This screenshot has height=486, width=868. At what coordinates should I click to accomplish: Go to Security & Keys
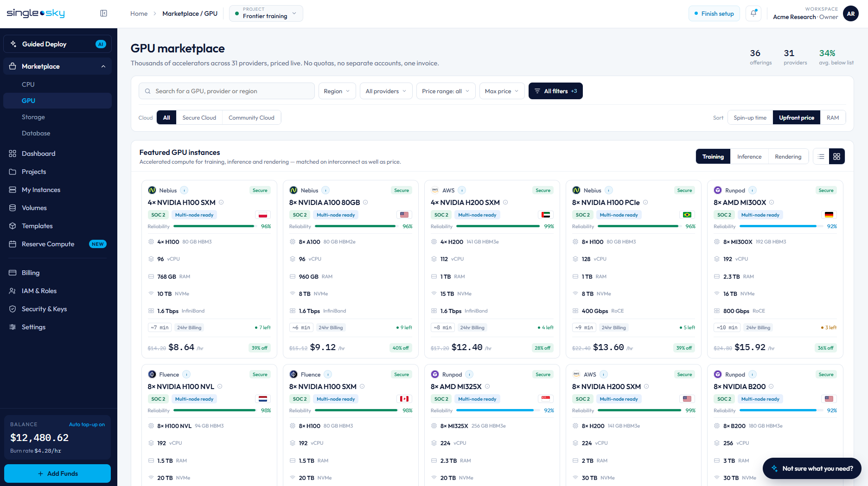coord(57,309)
